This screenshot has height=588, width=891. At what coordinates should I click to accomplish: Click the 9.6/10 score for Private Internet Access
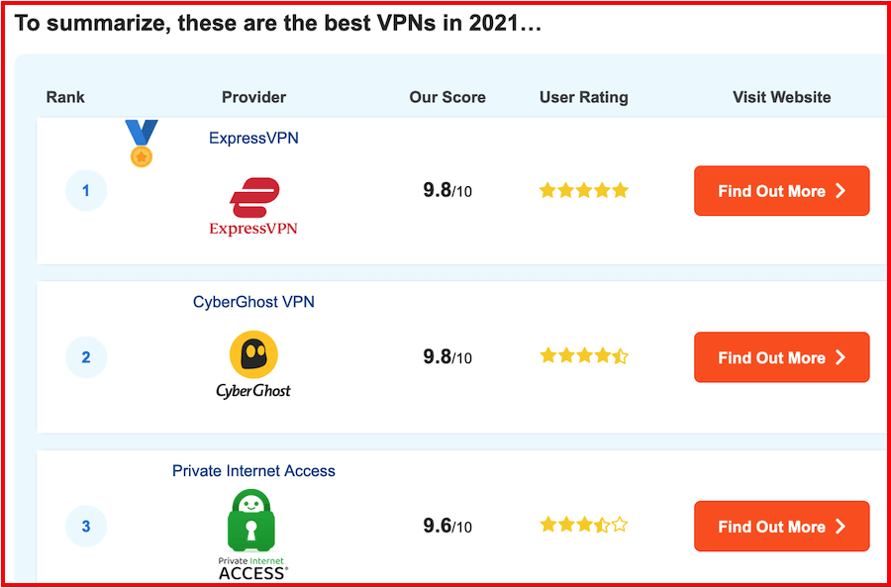[447, 527]
